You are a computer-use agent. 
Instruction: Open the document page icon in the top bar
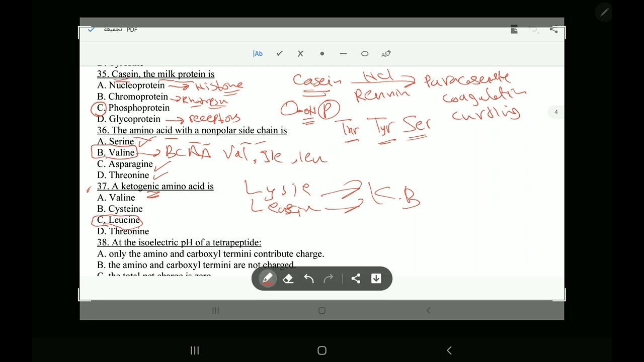pyautogui.click(x=514, y=30)
